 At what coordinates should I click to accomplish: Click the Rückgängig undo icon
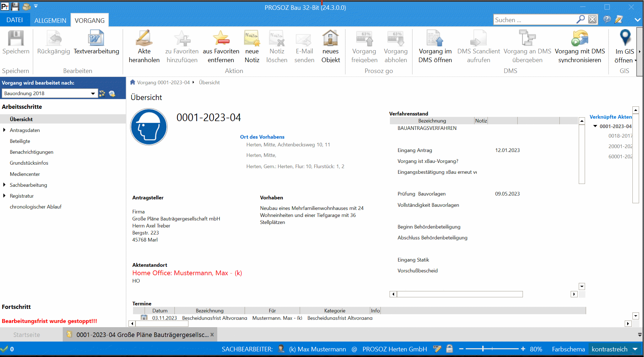pos(54,38)
